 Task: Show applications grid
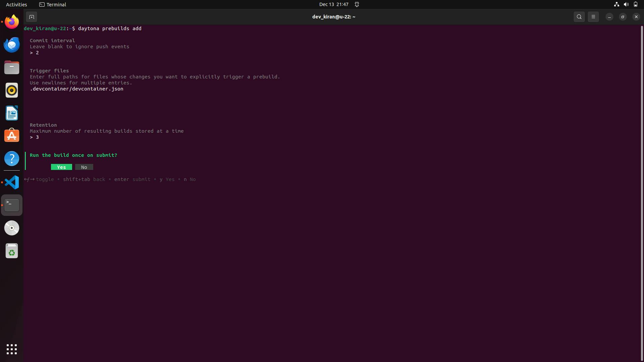coord(12,349)
